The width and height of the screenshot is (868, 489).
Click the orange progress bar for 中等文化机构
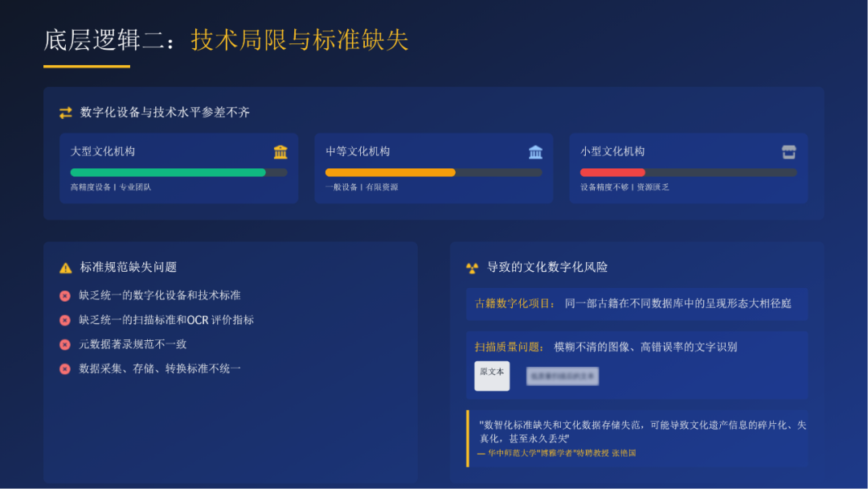click(x=391, y=172)
